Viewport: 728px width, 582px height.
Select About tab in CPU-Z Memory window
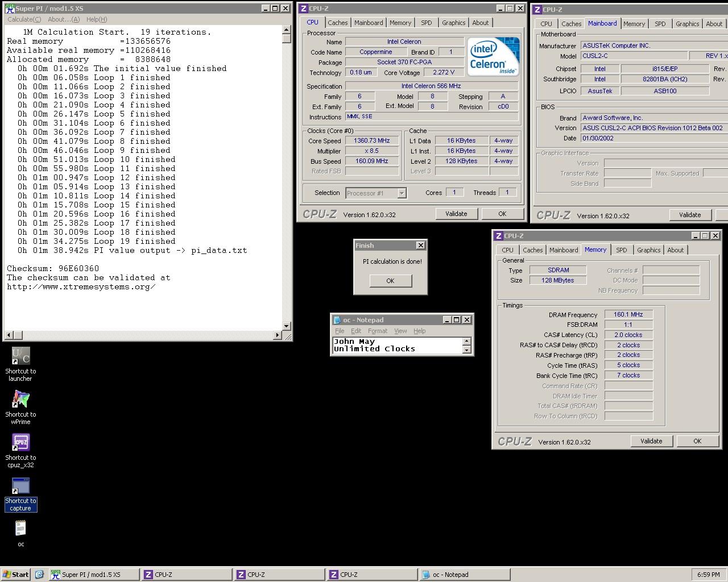(x=676, y=250)
